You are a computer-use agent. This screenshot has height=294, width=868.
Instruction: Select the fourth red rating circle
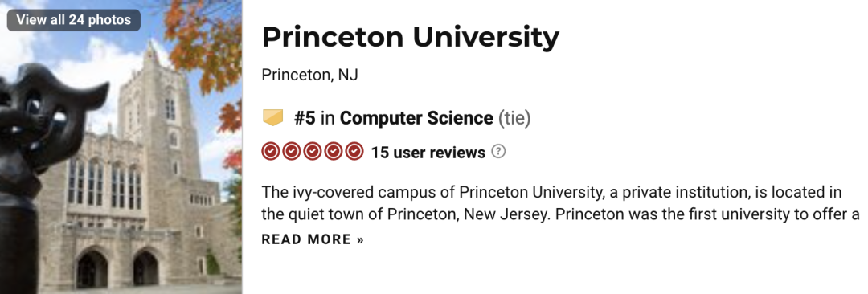click(x=334, y=152)
